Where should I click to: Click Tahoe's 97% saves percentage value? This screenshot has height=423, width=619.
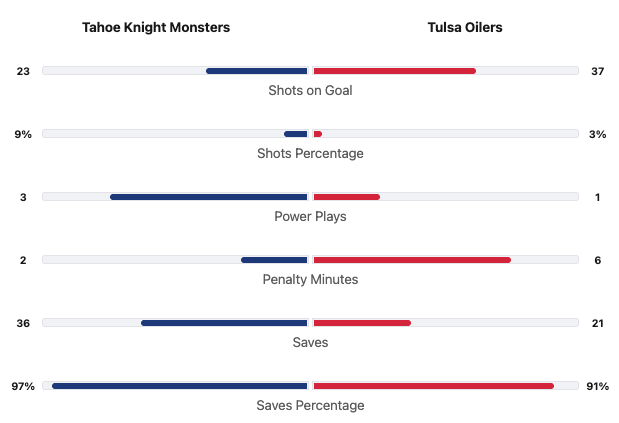23,386
